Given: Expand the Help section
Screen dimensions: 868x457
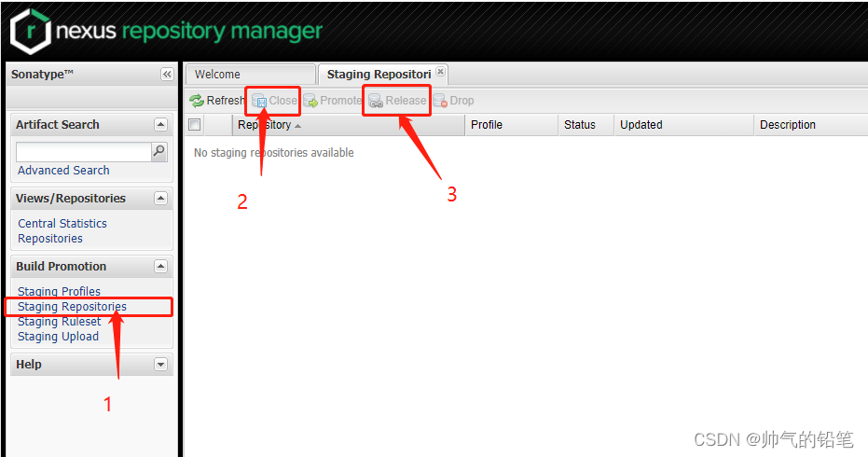Looking at the screenshot, I should 160,365.
